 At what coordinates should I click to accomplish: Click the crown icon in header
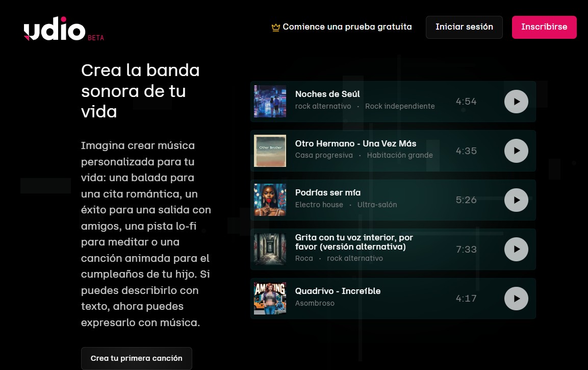(x=276, y=28)
